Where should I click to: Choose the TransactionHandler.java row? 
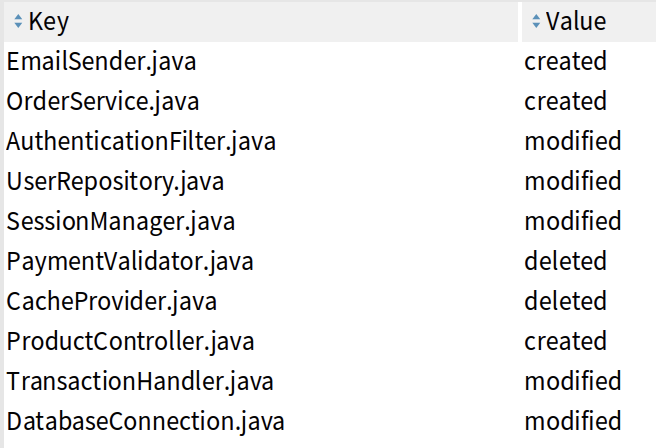click(140, 381)
